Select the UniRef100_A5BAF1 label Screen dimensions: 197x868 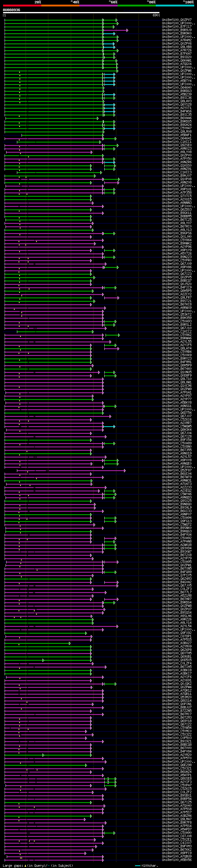tap(177, 135)
